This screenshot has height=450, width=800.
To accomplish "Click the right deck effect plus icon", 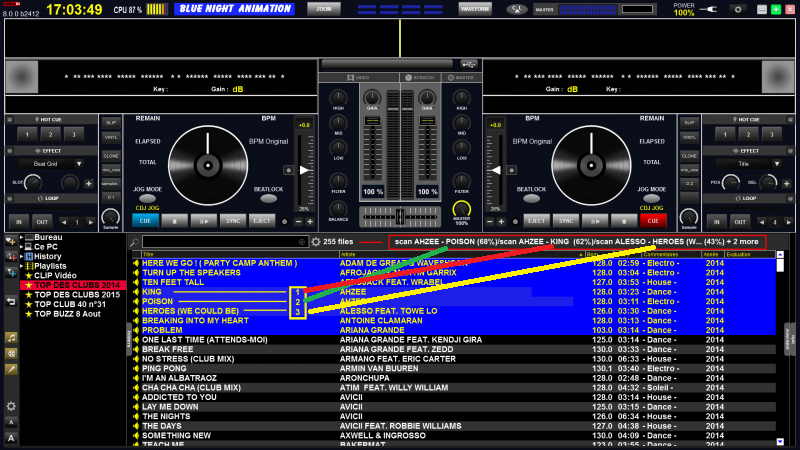I will point(786,183).
